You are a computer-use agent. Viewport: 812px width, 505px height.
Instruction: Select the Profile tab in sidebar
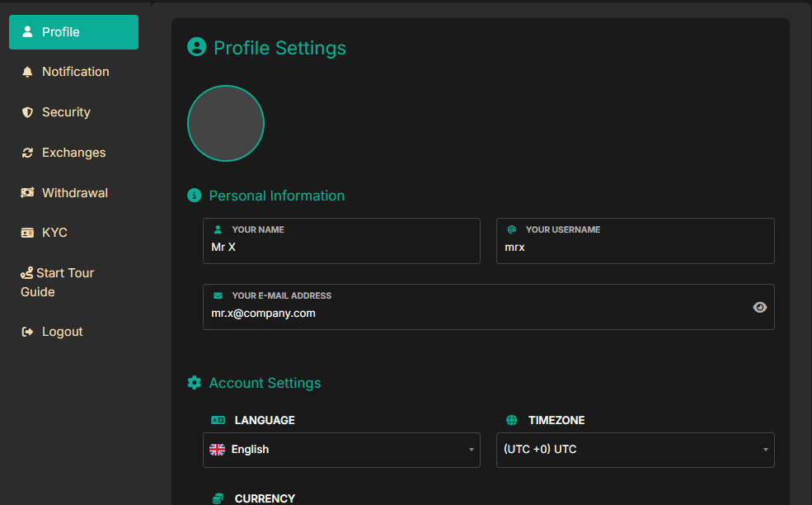point(73,32)
